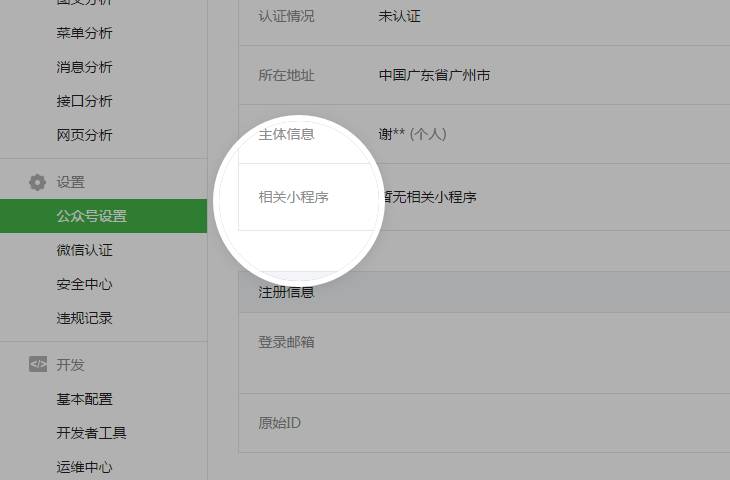Image resolution: width=730 pixels, height=480 pixels.
Task: Select the 登录邮箱 row label
Action: point(286,342)
